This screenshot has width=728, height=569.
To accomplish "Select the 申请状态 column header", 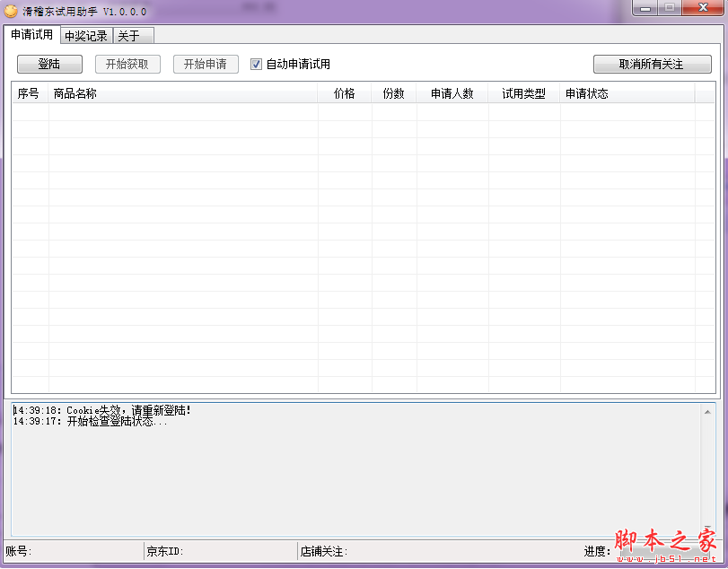I will 584,92.
